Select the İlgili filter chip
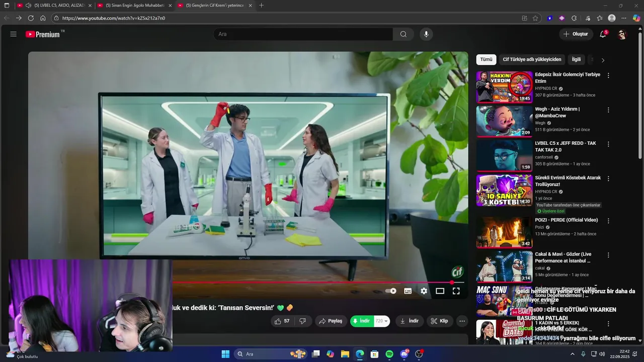644x362 pixels. pos(576,59)
